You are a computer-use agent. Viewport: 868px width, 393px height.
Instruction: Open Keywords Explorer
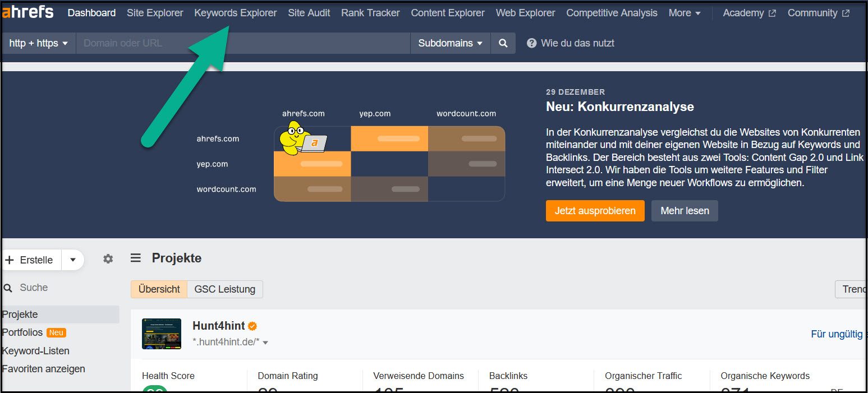(236, 13)
